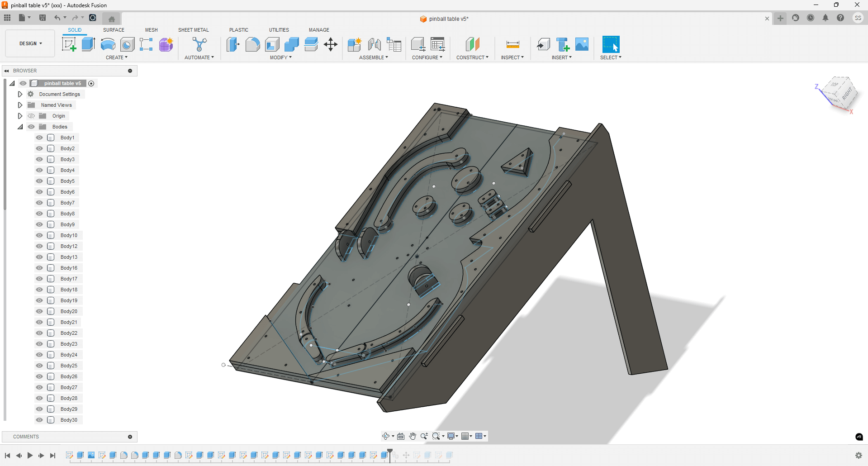Open the DESIGN workspace dropdown
The image size is (868, 466).
30,43
